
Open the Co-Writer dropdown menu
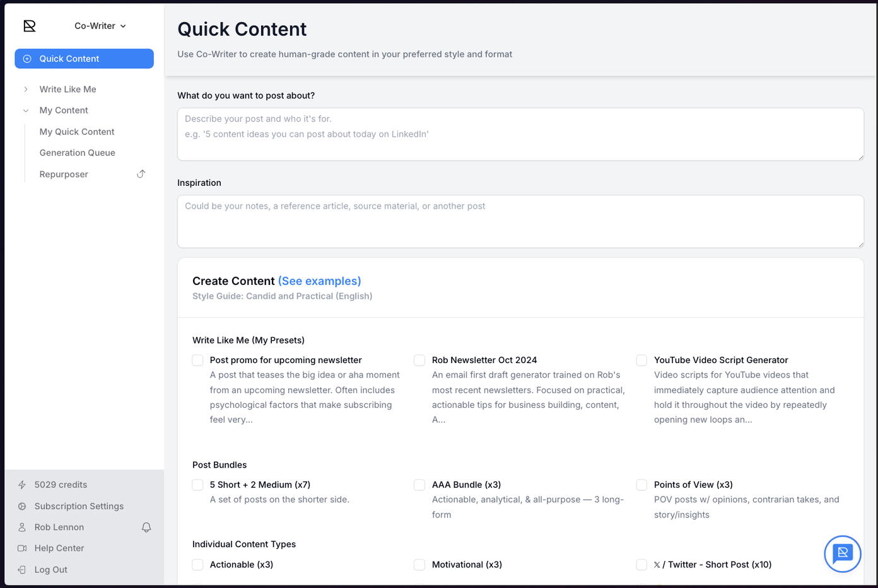tap(100, 26)
